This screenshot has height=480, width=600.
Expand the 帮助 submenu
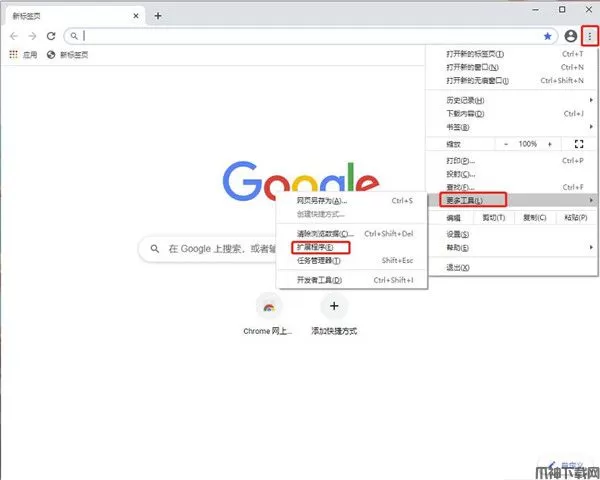512,248
